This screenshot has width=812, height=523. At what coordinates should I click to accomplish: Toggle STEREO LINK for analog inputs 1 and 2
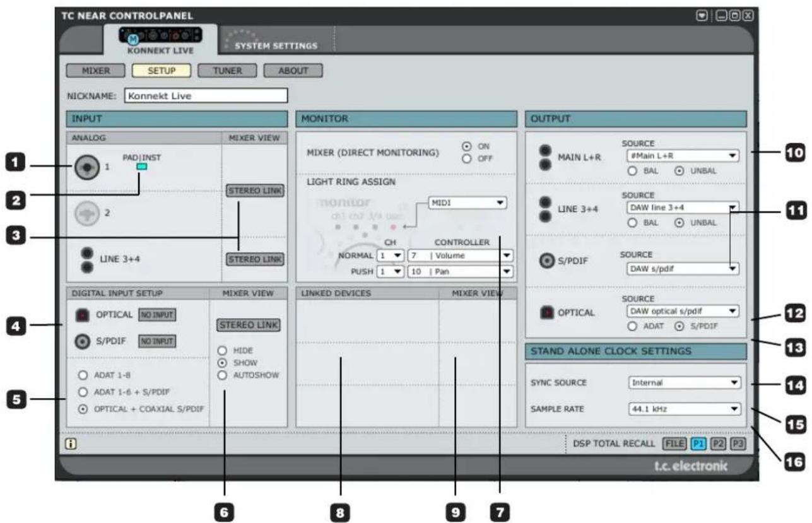coord(255,191)
